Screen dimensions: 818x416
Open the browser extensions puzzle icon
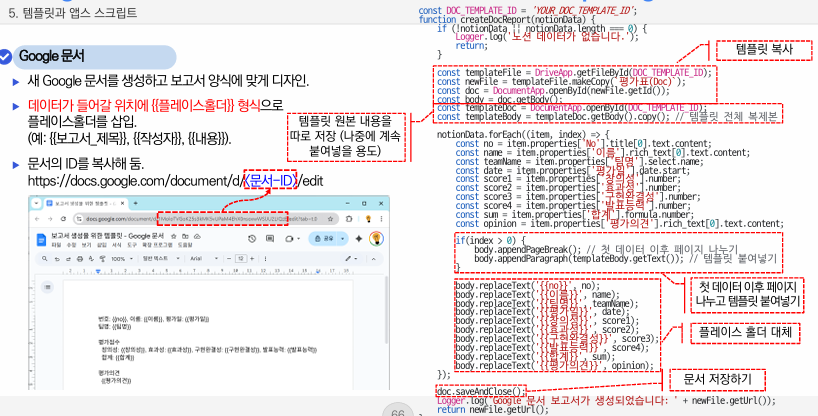(x=349, y=219)
